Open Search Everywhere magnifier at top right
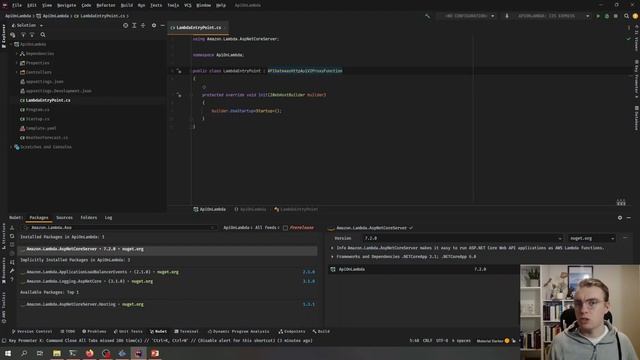The image size is (640, 360). tap(626, 16)
